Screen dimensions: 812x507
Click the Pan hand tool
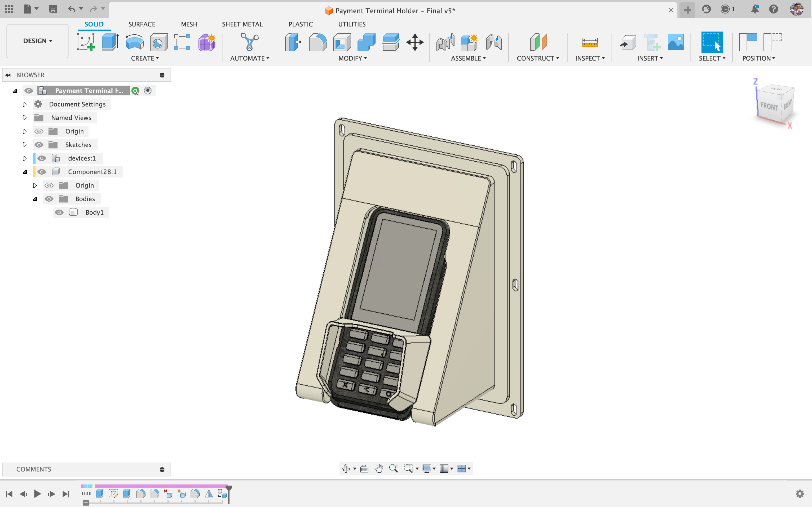379,468
